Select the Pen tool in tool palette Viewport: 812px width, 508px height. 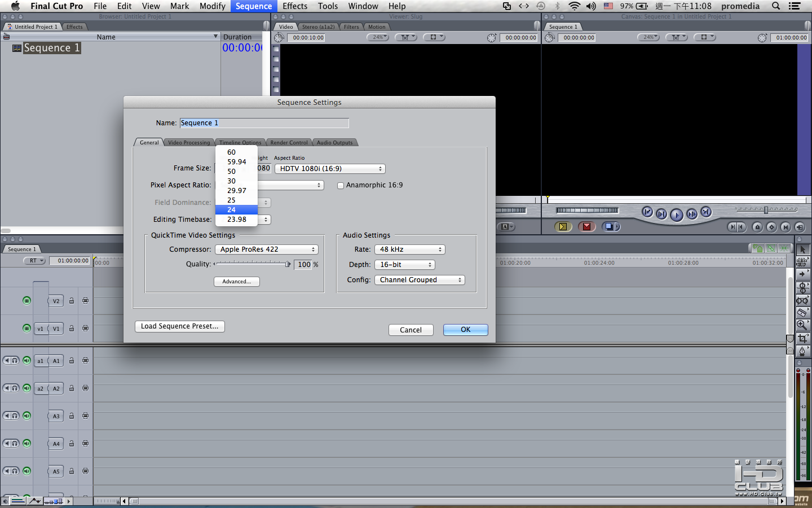click(x=802, y=351)
